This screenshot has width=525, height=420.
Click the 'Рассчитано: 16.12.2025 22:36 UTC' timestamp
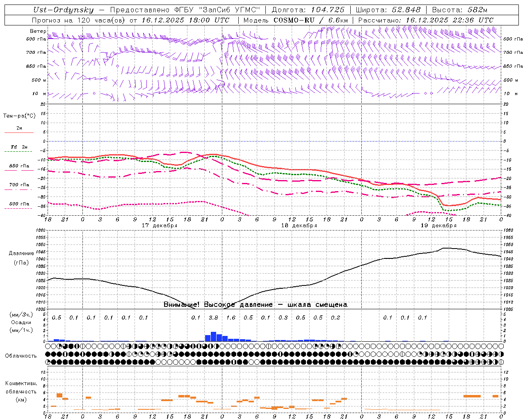click(x=426, y=20)
